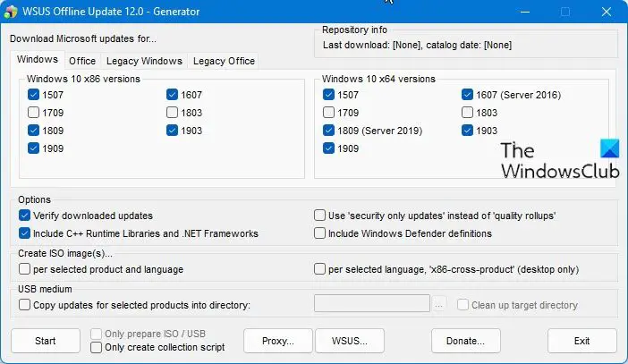Click the Exit button

tap(582, 341)
